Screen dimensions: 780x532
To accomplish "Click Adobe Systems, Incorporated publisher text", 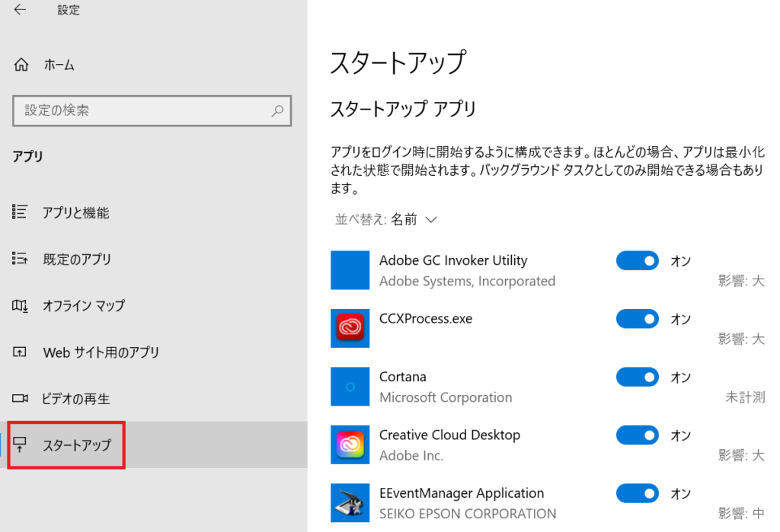I will pyautogui.click(x=467, y=281).
